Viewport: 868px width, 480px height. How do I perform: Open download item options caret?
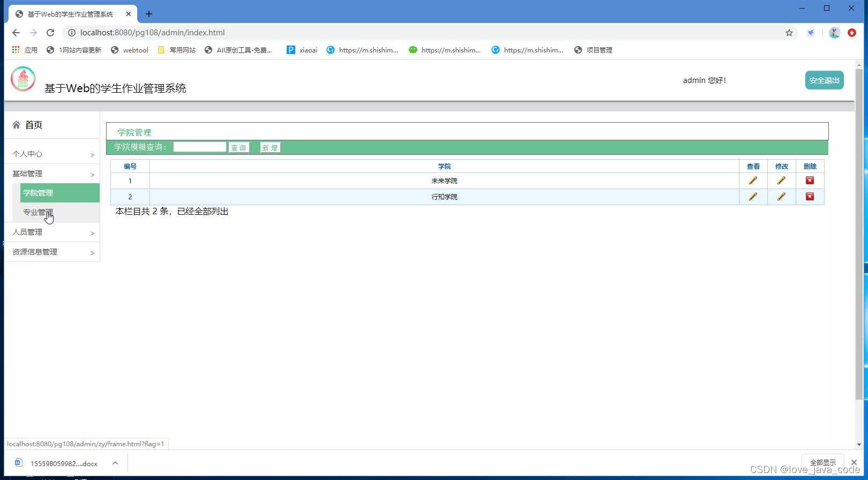click(115, 463)
